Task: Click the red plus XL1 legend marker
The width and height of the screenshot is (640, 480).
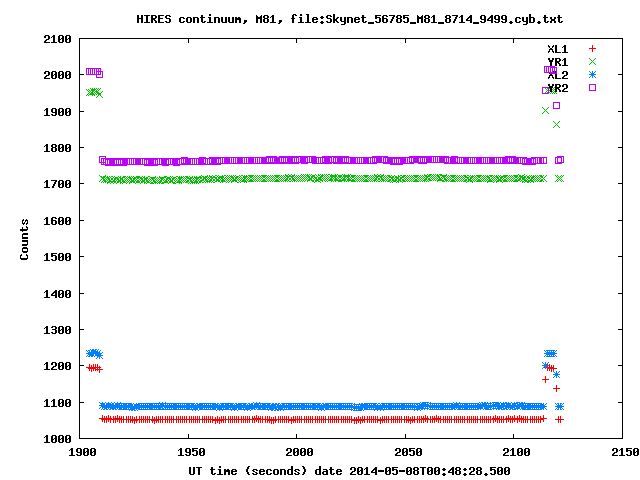Action: [592, 49]
